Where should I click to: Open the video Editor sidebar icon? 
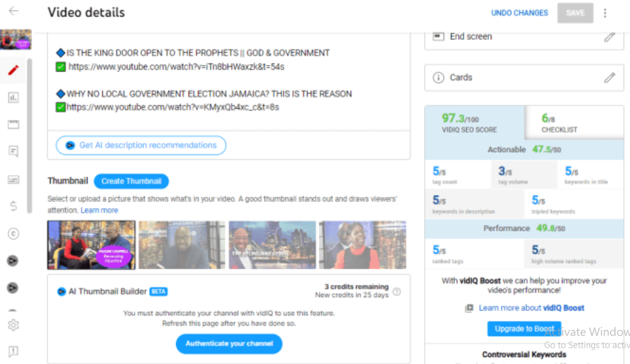click(14, 124)
